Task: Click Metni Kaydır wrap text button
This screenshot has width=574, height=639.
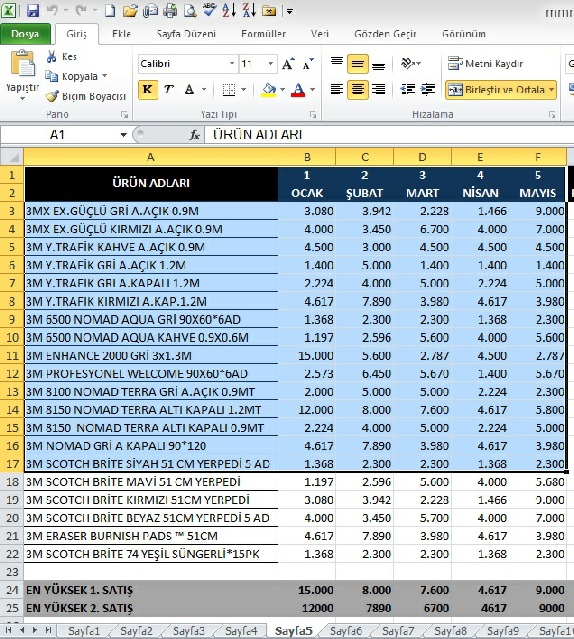Action: (x=485, y=64)
